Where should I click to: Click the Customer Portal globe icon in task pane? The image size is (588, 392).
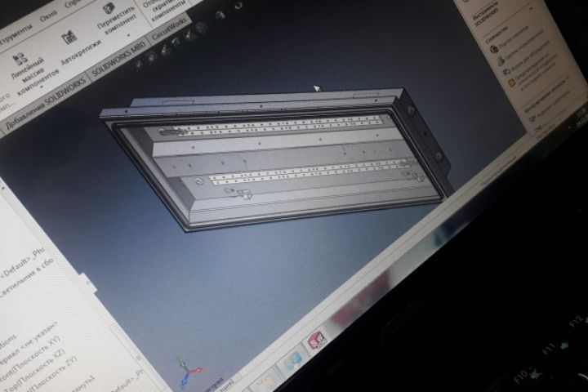pyautogui.click(x=495, y=48)
